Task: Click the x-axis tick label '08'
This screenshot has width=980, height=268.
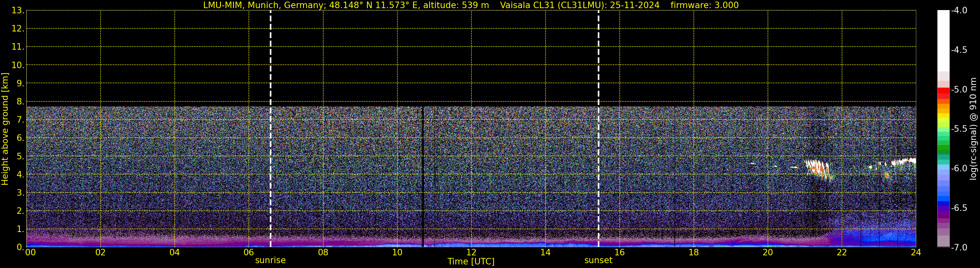Action: point(323,252)
